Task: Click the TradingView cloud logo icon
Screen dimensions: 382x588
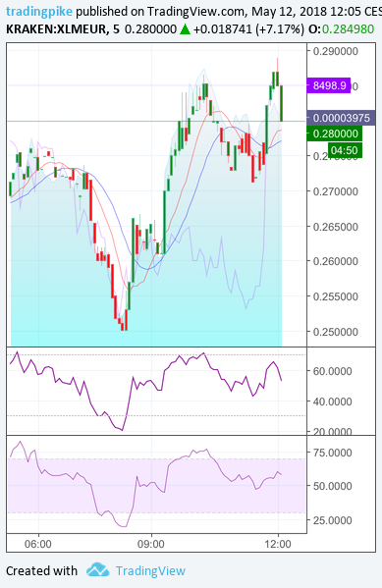Action: pos(97,570)
